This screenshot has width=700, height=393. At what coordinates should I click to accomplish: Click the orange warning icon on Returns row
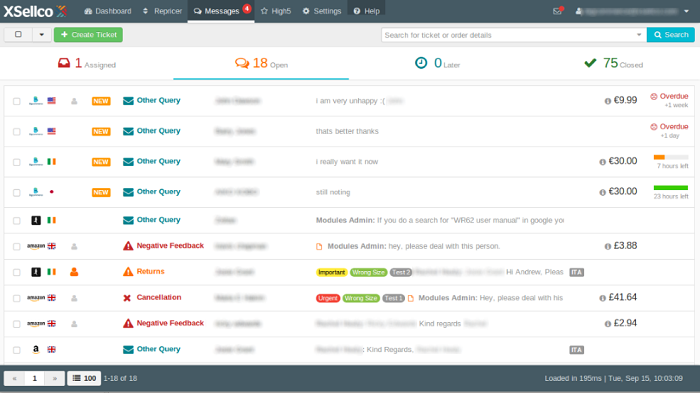click(x=128, y=272)
